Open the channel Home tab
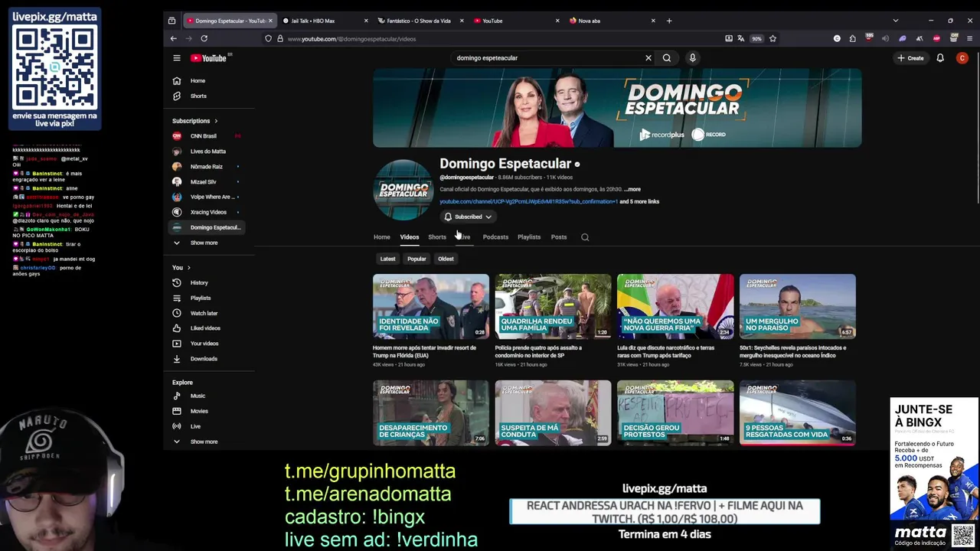 pos(381,237)
